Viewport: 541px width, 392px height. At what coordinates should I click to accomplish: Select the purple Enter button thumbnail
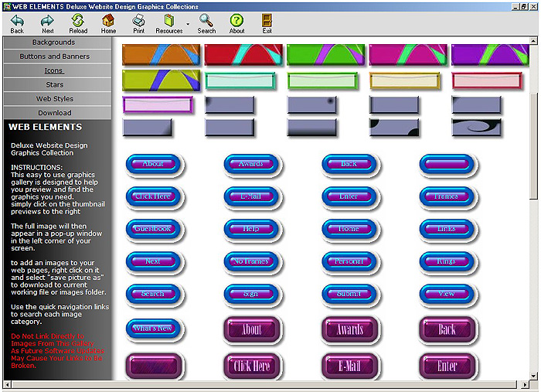[447, 366]
